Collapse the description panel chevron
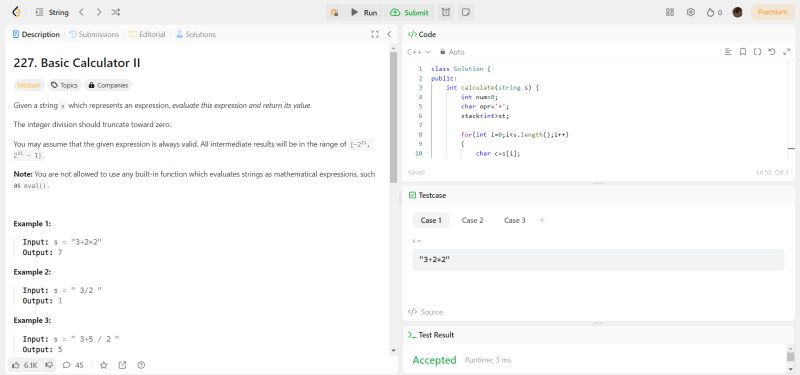 [389, 34]
